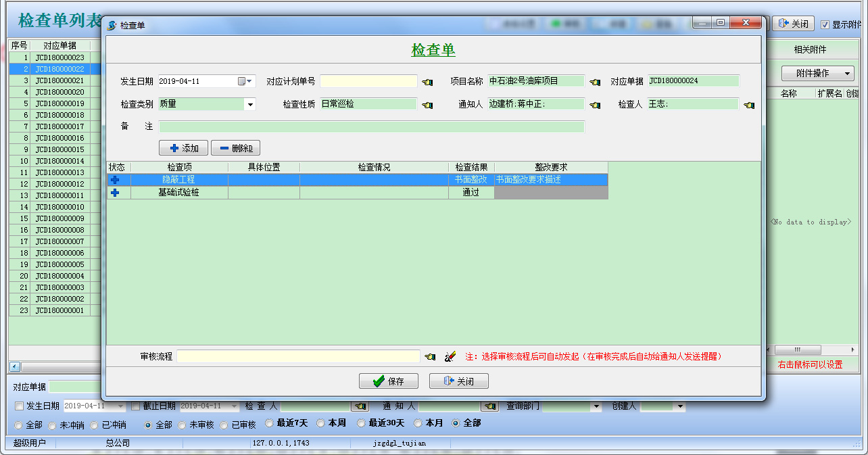Viewport: 868px width, 455px height.
Task: Click 关闭 button in dialog footer
Action: tap(458, 381)
